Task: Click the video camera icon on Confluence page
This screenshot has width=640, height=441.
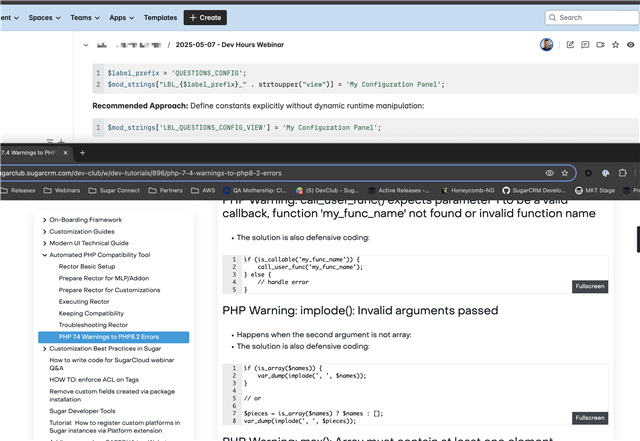Action: (600, 45)
